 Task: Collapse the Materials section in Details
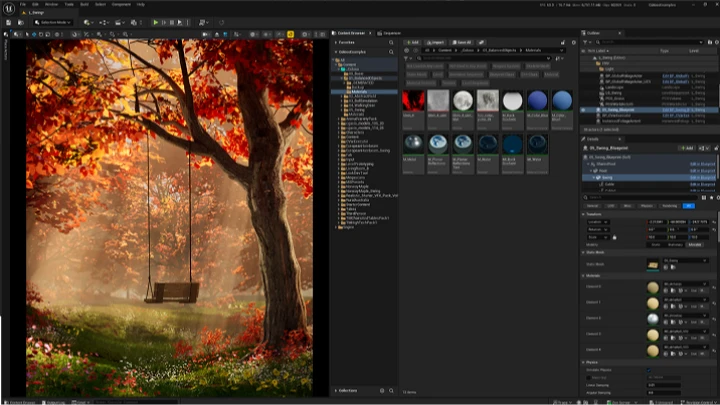(584, 276)
